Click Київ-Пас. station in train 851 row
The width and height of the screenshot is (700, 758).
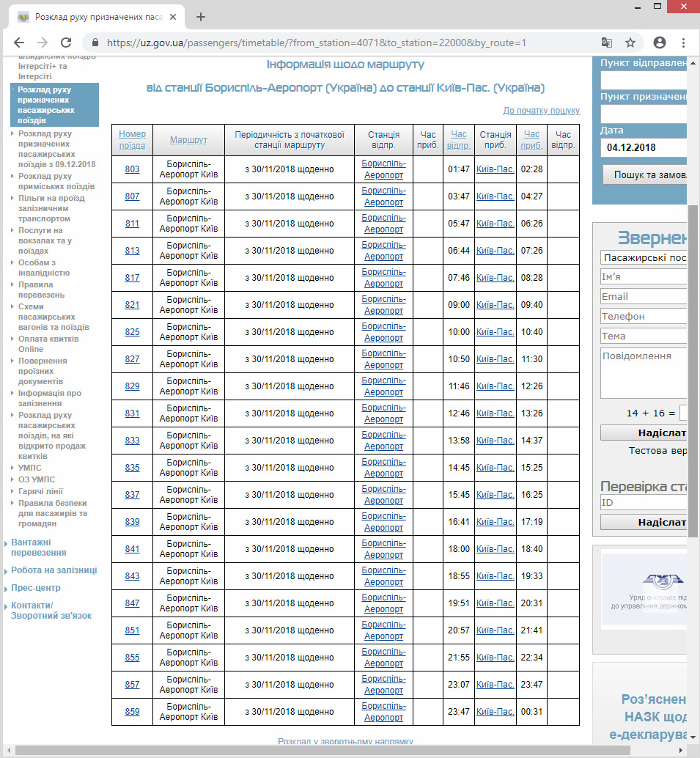click(495, 630)
